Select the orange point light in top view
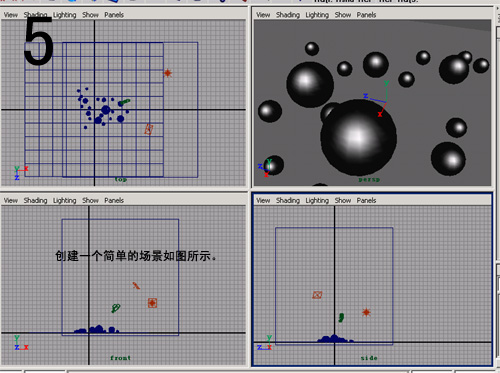The height and width of the screenshot is (373, 500). coord(168,73)
